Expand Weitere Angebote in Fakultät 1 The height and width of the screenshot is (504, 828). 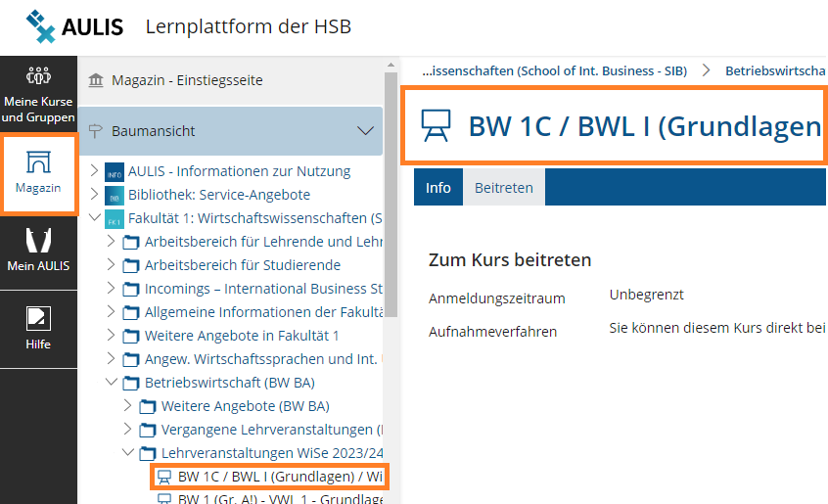point(111,335)
